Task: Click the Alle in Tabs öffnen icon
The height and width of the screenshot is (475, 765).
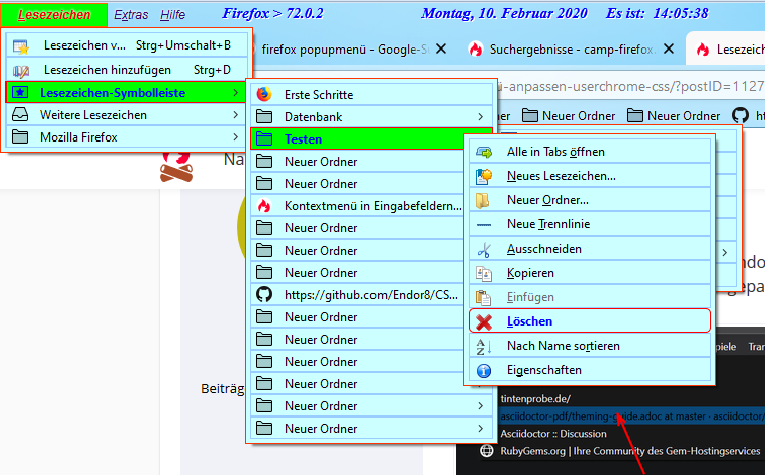Action: 485,152
